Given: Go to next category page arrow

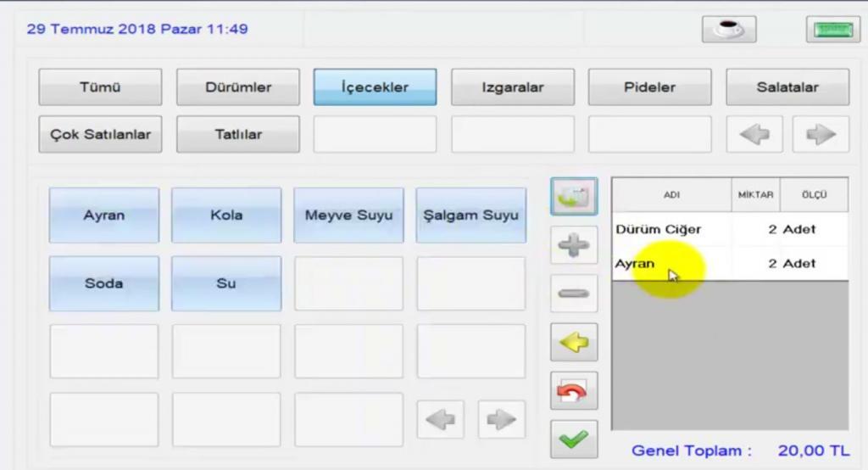Looking at the screenshot, I should click(x=821, y=134).
